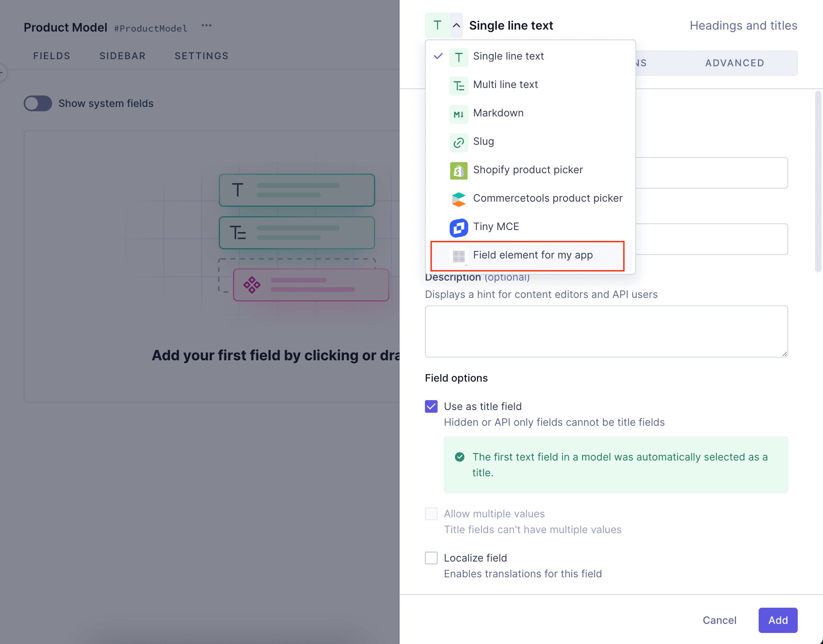Choose the Multi line text icon
823x644 pixels.
(458, 85)
